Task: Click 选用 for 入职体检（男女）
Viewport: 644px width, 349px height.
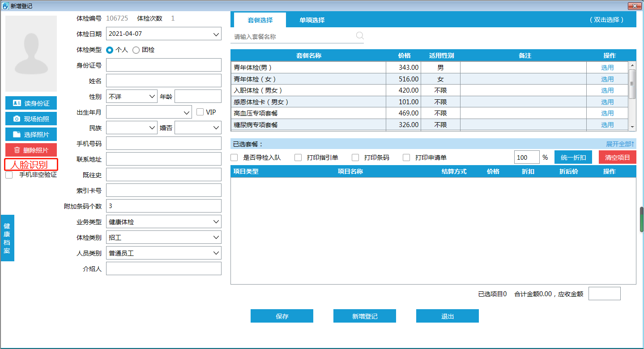Action: pyautogui.click(x=607, y=90)
